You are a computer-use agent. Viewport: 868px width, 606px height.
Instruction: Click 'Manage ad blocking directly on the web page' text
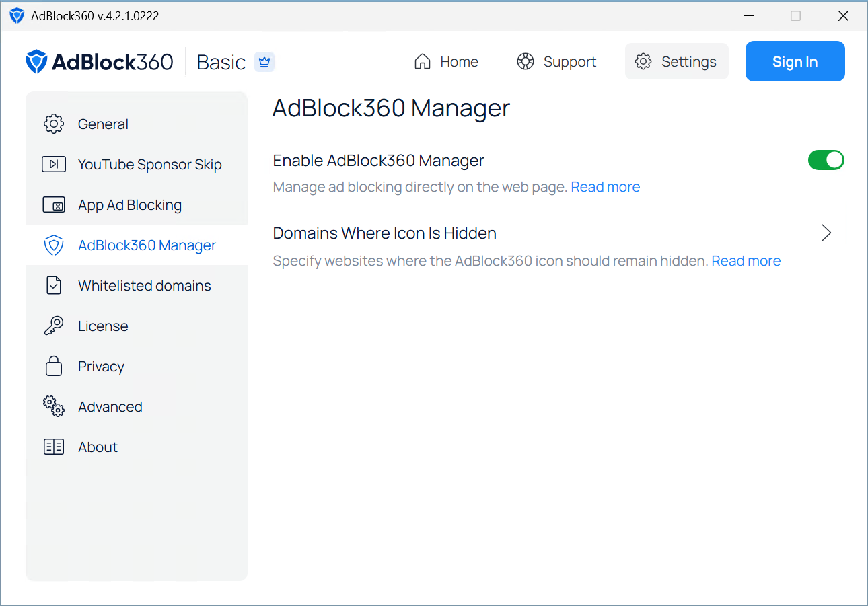(420, 187)
